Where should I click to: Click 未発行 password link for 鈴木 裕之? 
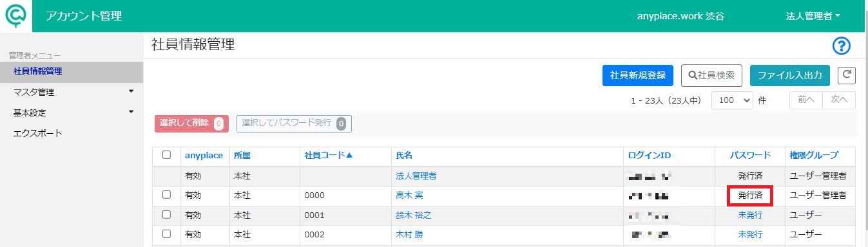click(750, 215)
